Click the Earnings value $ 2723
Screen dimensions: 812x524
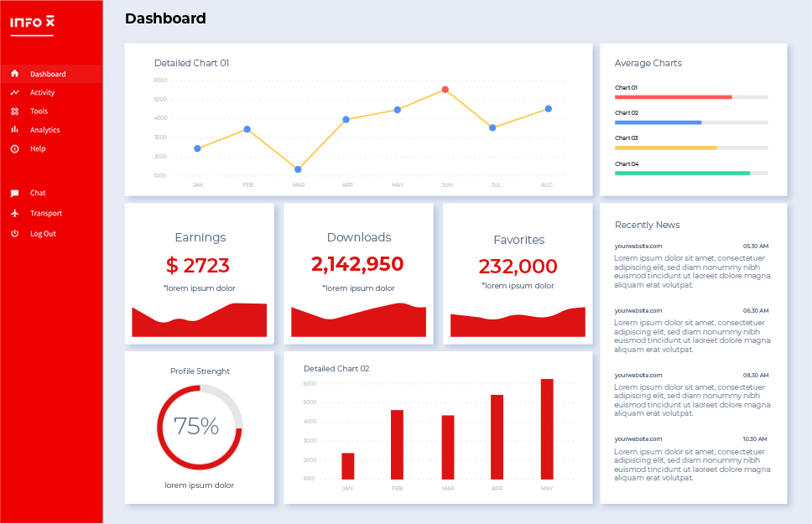coord(198,266)
